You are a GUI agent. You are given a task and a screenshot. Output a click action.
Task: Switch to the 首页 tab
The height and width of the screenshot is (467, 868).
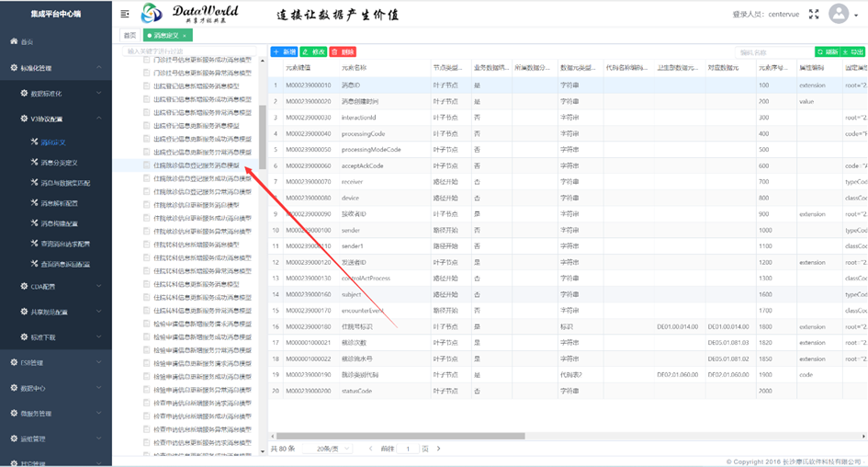(x=130, y=36)
